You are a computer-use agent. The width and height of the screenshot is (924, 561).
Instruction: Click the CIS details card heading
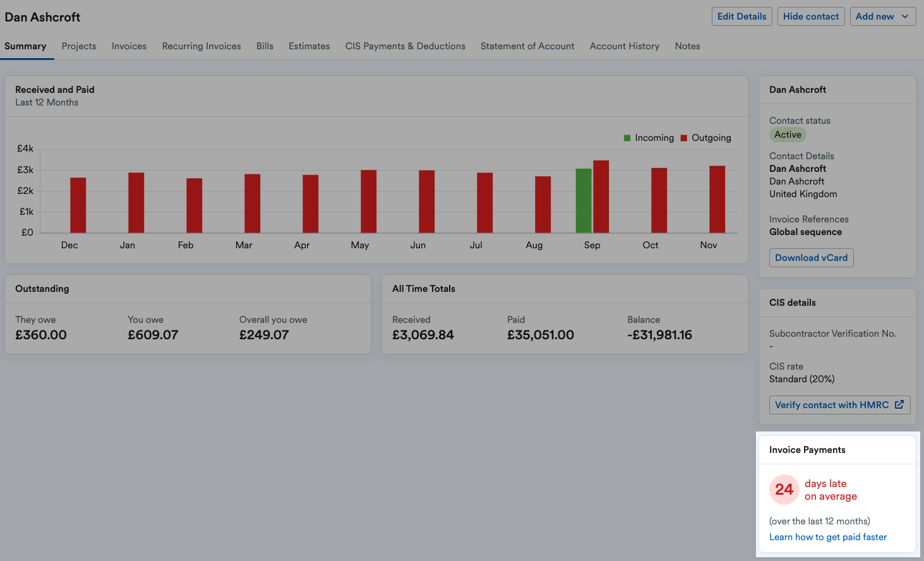[793, 303]
